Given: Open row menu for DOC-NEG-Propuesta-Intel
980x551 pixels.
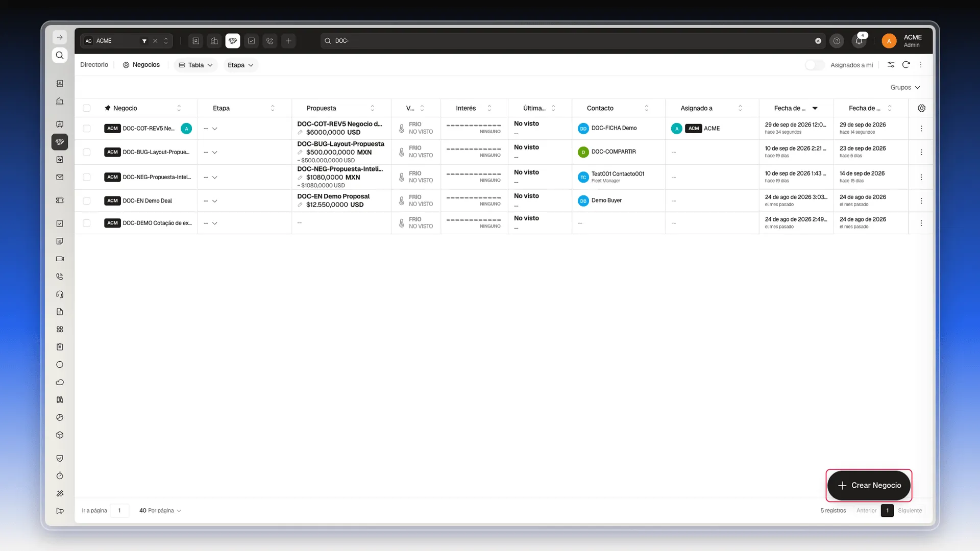Looking at the screenshot, I should click(921, 178).
